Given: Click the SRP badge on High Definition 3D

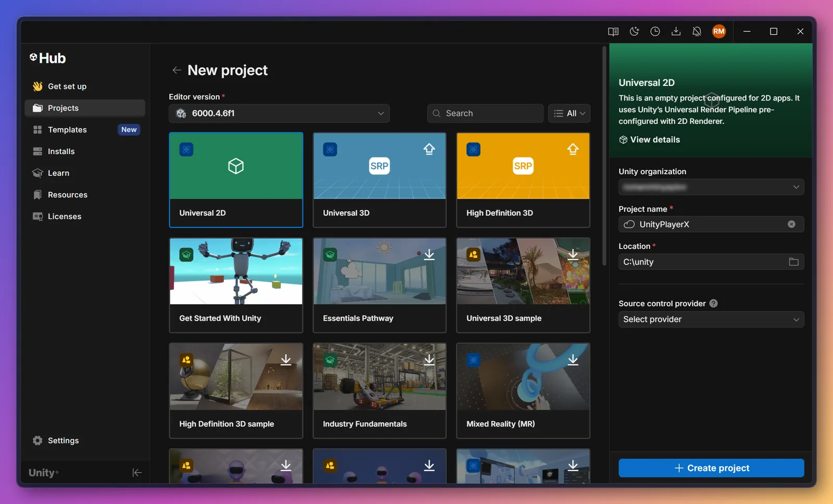Looking at the screenshot, I should pyautogui.click(x=523, y=166).
